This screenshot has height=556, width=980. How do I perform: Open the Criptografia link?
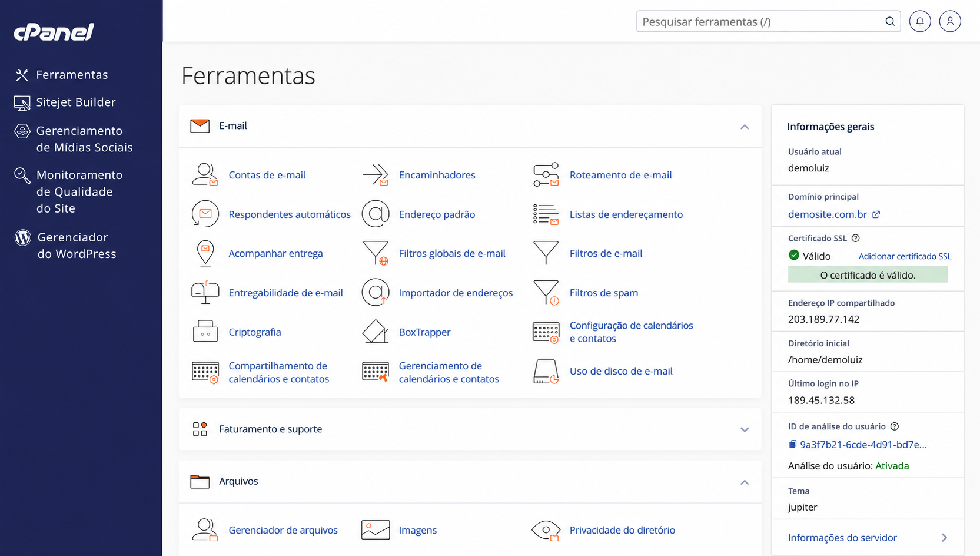255,332
